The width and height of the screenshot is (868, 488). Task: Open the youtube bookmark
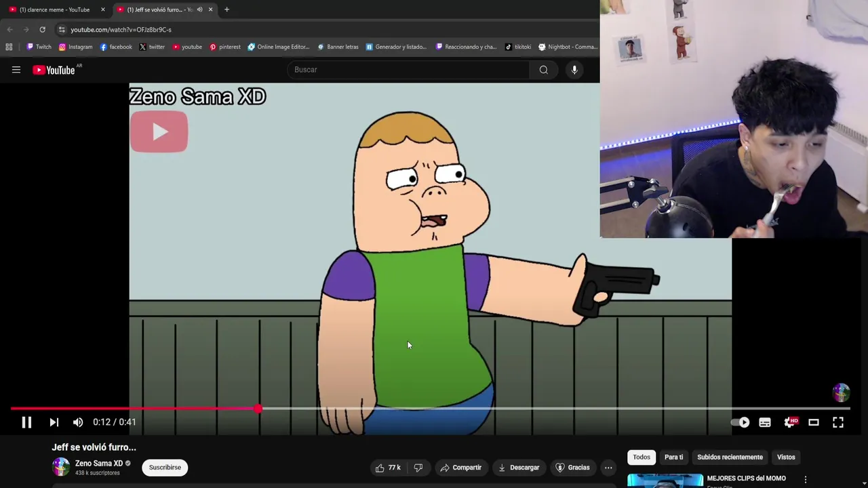[187, 47]
